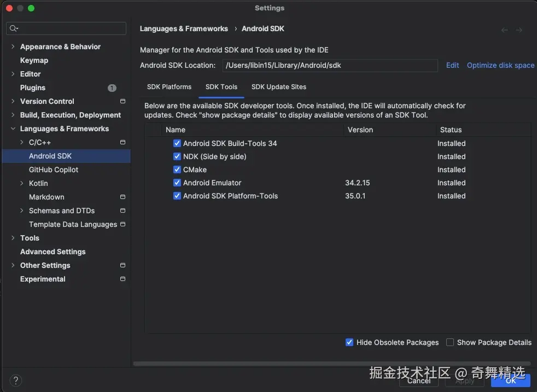
Task: Click version 35.0.1 cell
Action: point(355,196)
